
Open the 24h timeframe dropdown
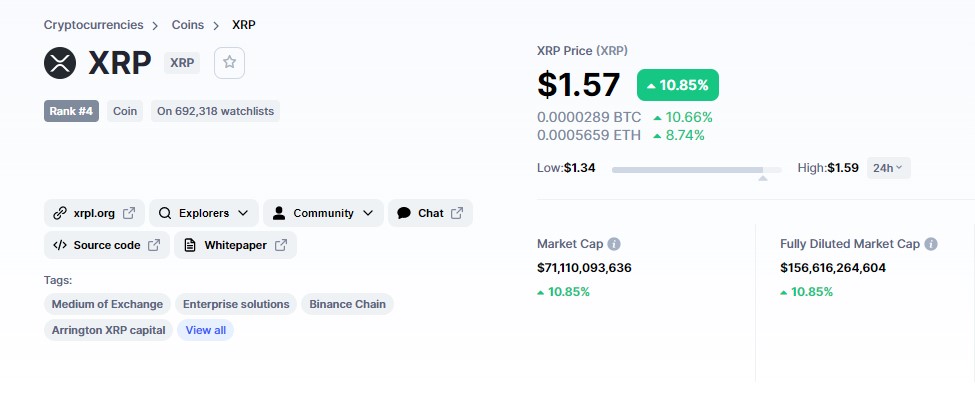tap(889, 168)
